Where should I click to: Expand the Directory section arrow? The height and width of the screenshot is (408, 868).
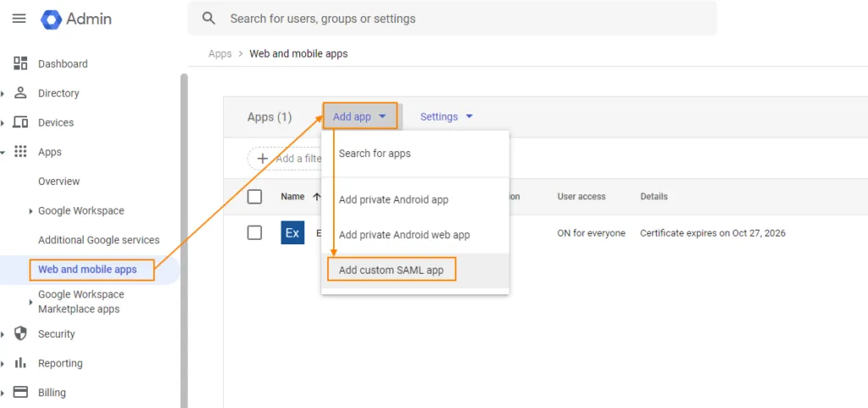3,93
